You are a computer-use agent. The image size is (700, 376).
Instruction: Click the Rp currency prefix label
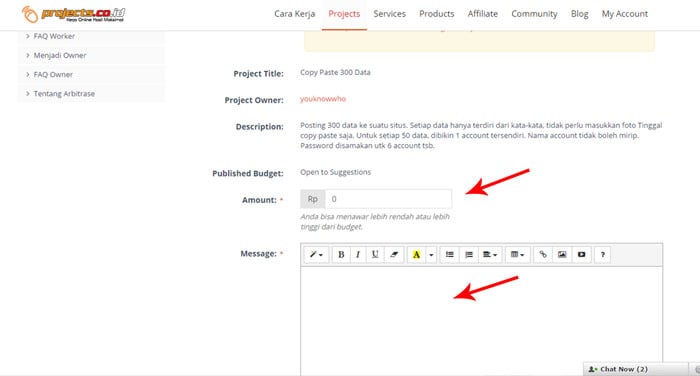tap(313, 199)
